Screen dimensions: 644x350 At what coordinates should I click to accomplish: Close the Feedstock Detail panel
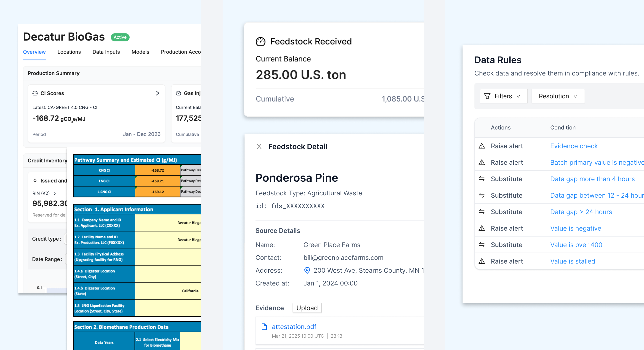[259, 146]
